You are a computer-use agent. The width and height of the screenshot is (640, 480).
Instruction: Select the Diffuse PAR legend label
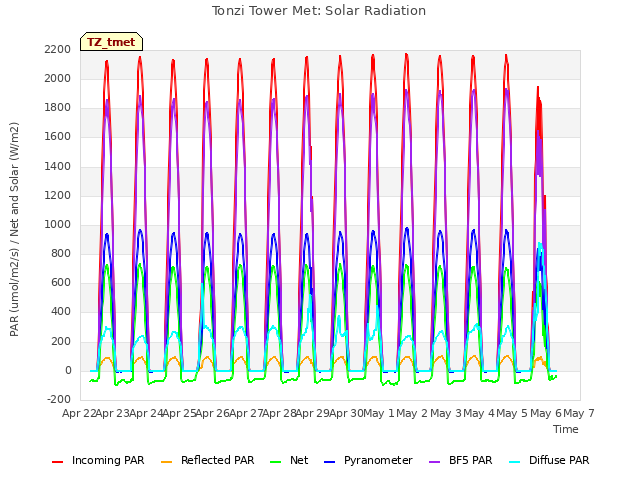click(x=559, y=460)
